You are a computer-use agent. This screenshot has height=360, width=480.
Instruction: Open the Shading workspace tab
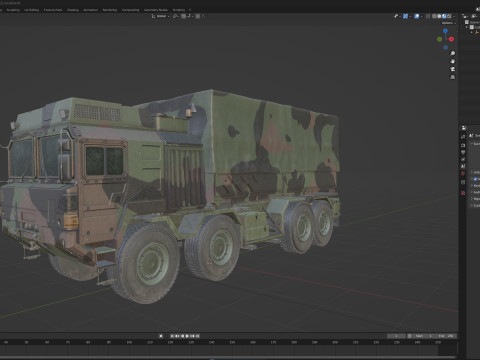[x=73, y=10]
